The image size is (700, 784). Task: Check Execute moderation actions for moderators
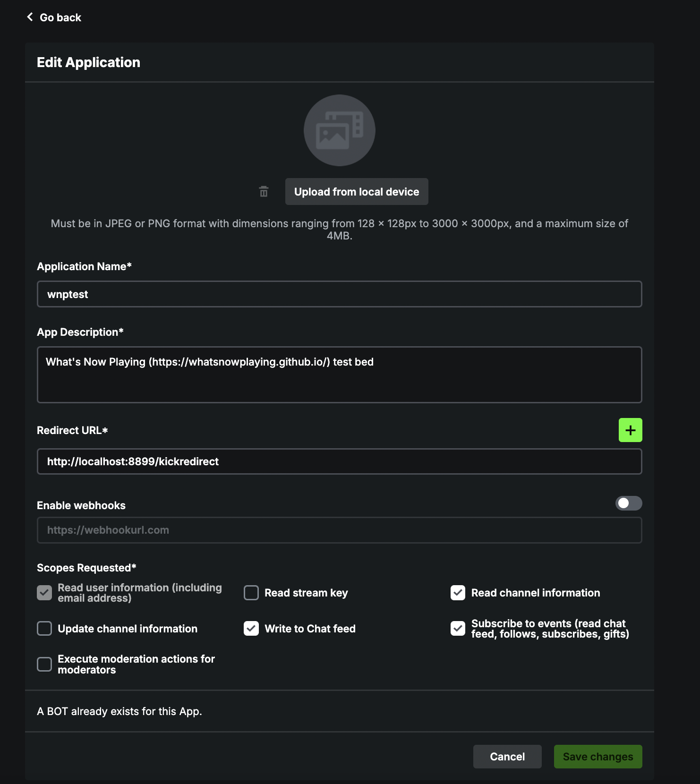44,664
